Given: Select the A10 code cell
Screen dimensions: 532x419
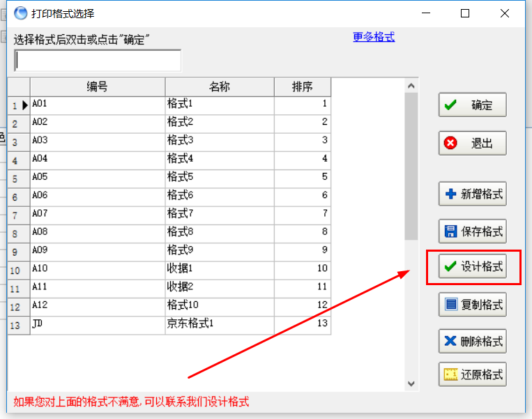Looking at the screenshot, I should (x=98, y=271).
